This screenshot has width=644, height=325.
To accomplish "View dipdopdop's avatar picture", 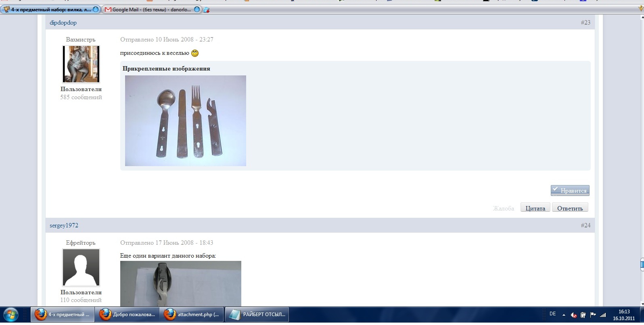I will (x=81, y=64).
